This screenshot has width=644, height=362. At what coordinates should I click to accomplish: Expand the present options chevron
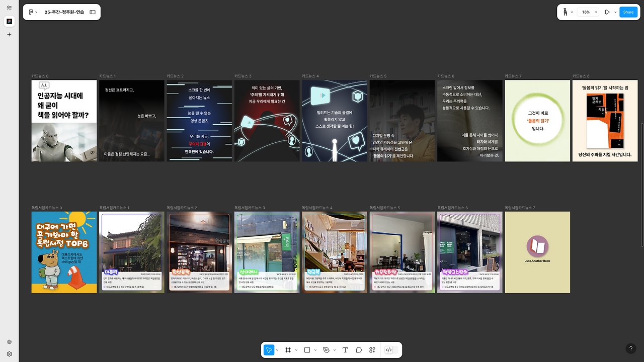(615, 12)
